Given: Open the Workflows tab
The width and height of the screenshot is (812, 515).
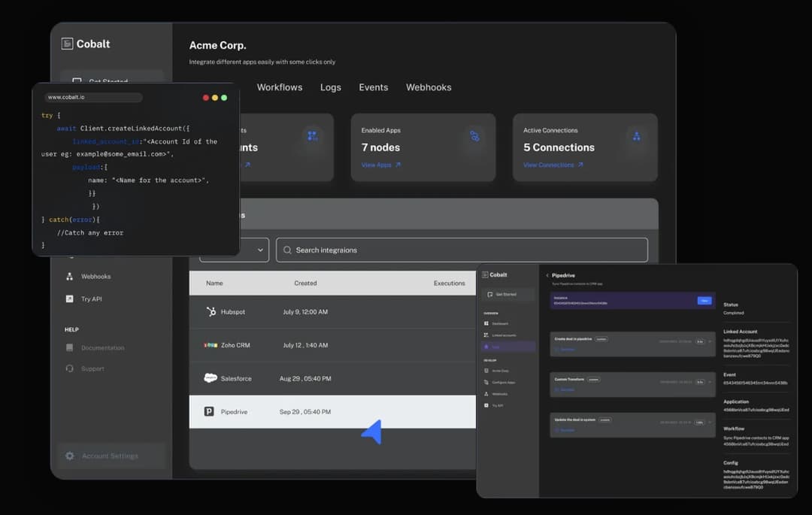Looking at the screenshot, I should (280, 87).
